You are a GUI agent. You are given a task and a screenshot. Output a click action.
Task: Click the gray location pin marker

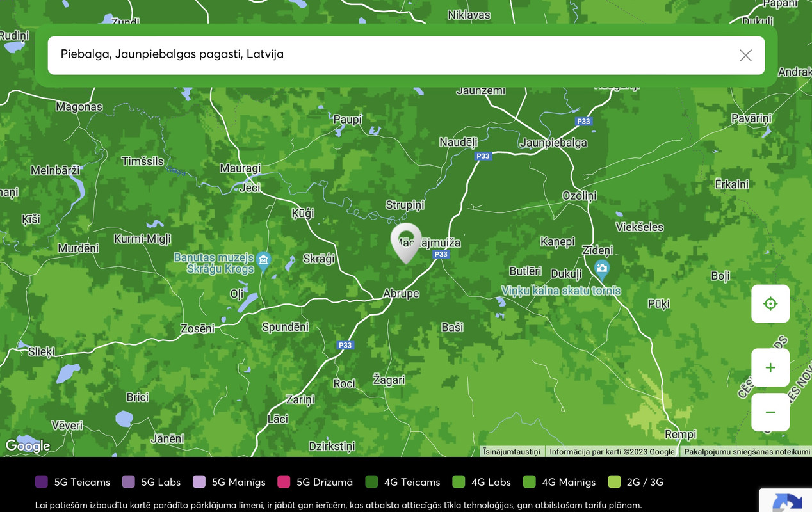click(406, 243)
